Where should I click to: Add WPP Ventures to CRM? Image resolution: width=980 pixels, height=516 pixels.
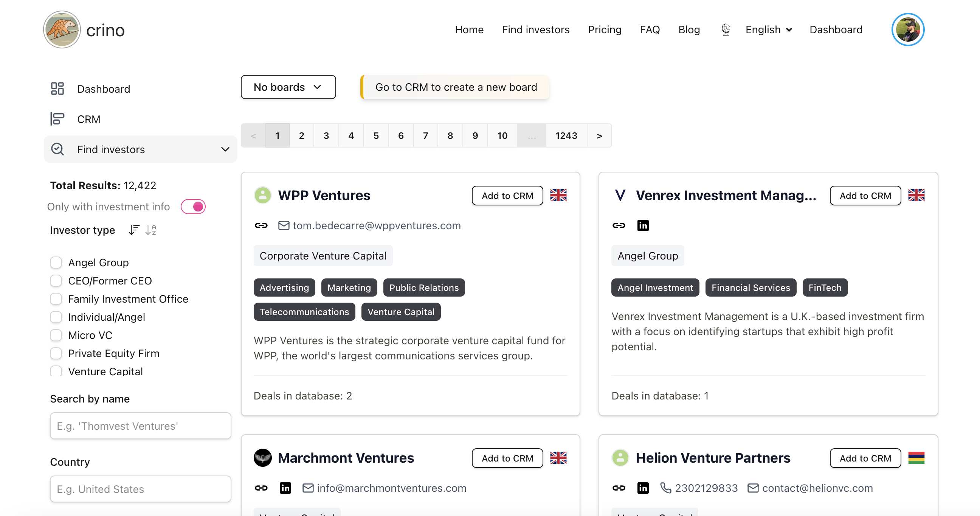click(507, 196)
